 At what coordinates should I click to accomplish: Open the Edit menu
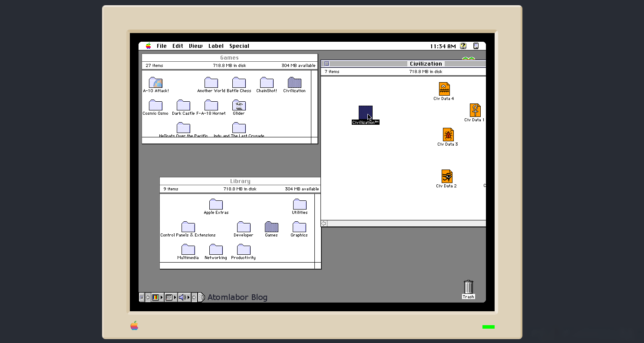pyautogui.click(x=178, y=46)
